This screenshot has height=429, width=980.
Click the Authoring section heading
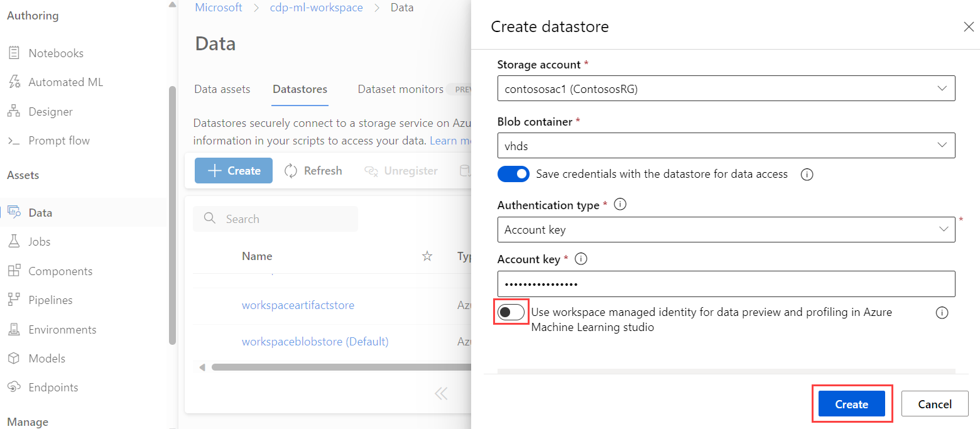point(33,16)
